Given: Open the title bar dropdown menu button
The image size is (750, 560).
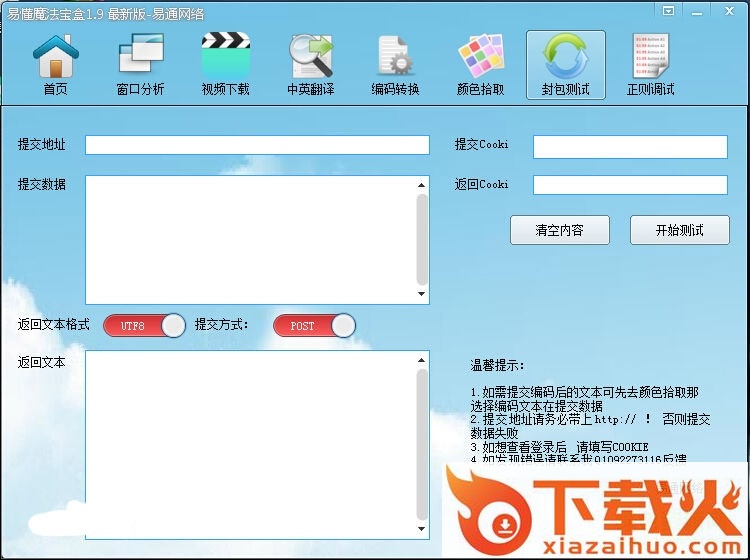Looking at the screenshot, I should coord(669,10).
